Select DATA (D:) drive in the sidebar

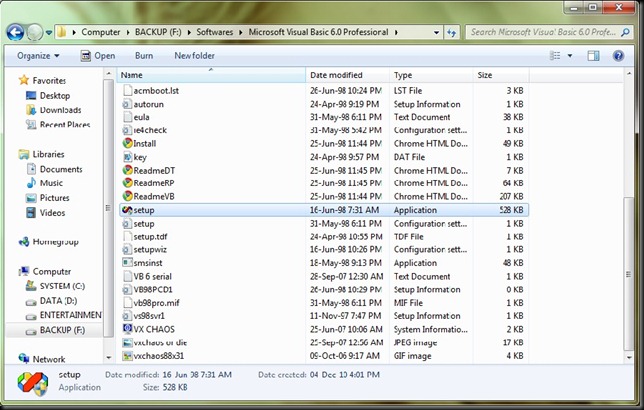(51, 301)
